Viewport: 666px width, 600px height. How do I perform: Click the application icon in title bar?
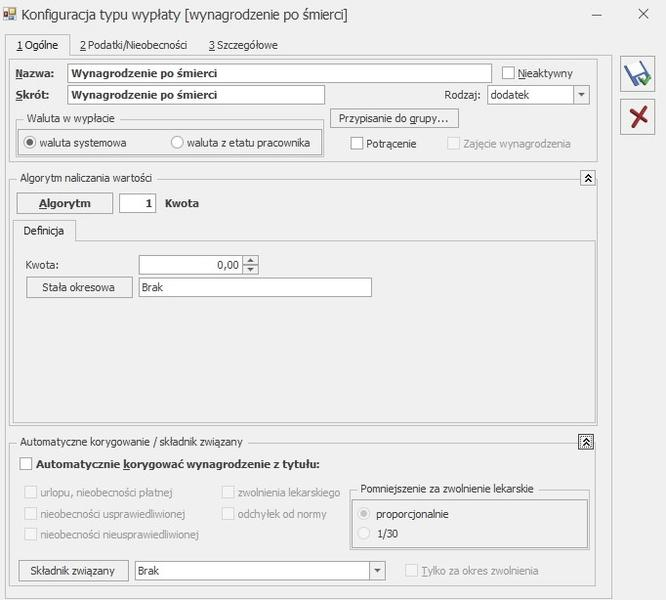tap(9, 14)
